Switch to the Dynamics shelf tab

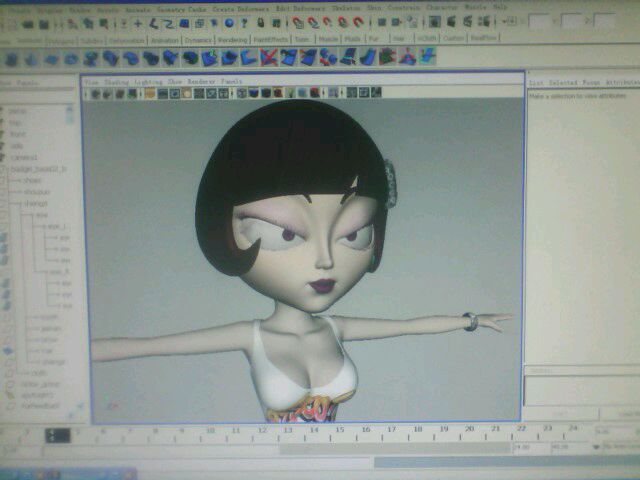coord(198,40)
